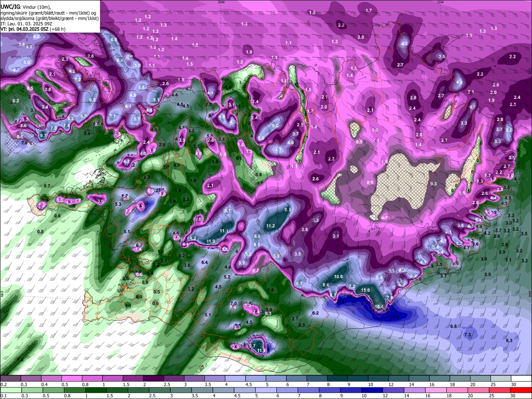Click the 11.9 precipitation value on the map
This screenshot has height=399, width=532.
[x=211, y=241]
